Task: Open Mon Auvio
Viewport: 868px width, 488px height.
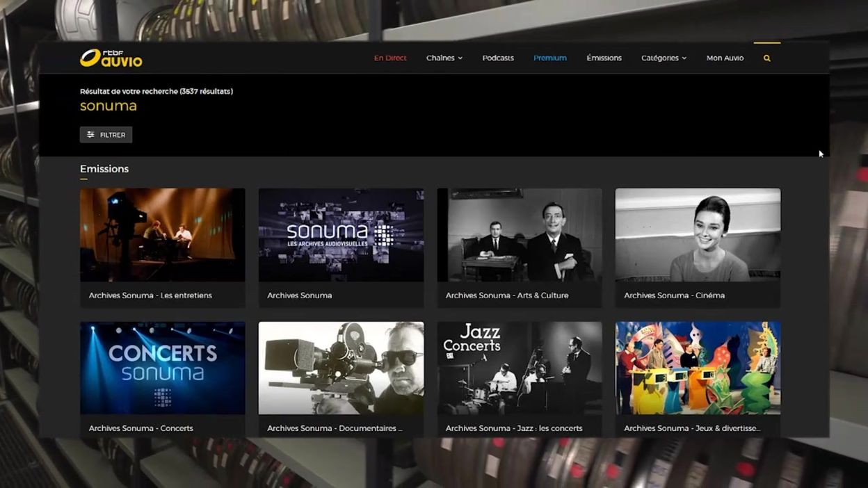Action: coord(725,58)
